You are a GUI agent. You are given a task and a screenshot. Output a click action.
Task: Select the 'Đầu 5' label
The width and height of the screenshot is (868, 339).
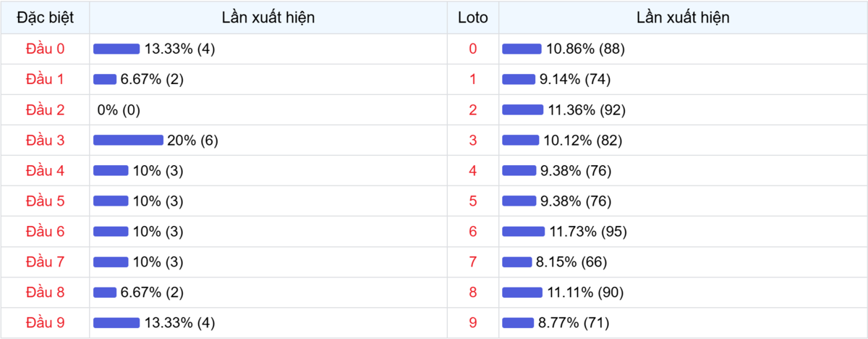[x=45, y=201]
